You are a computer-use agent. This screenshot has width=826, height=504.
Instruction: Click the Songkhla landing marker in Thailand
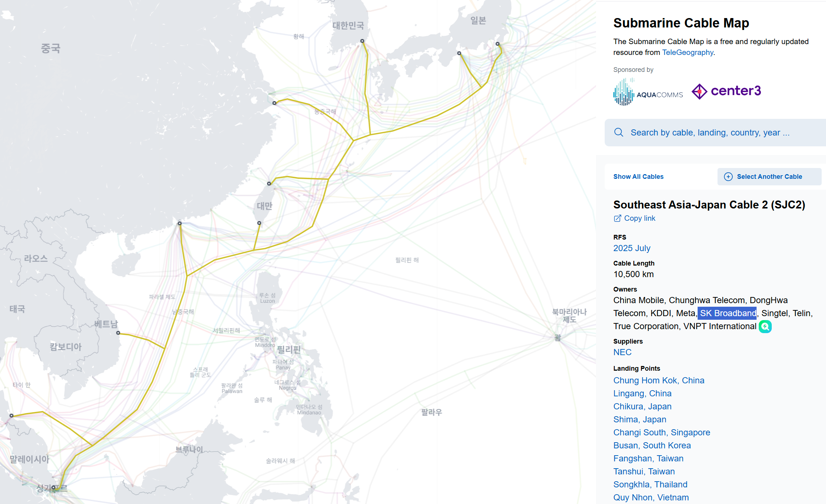tap(12, 415)
